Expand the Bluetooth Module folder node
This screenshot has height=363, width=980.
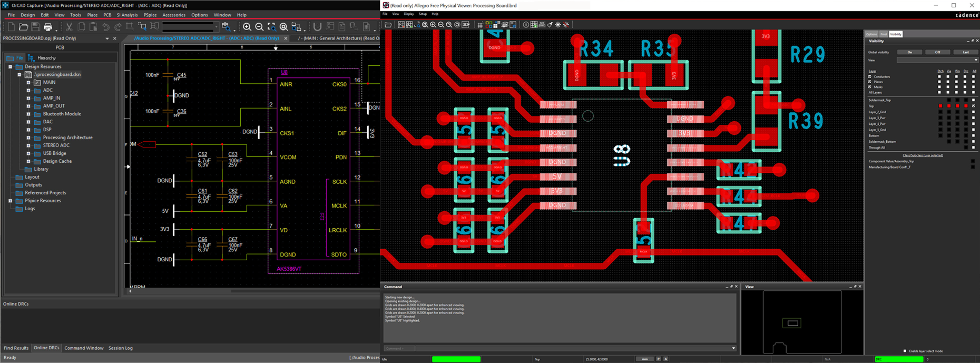tap(28, 114)
